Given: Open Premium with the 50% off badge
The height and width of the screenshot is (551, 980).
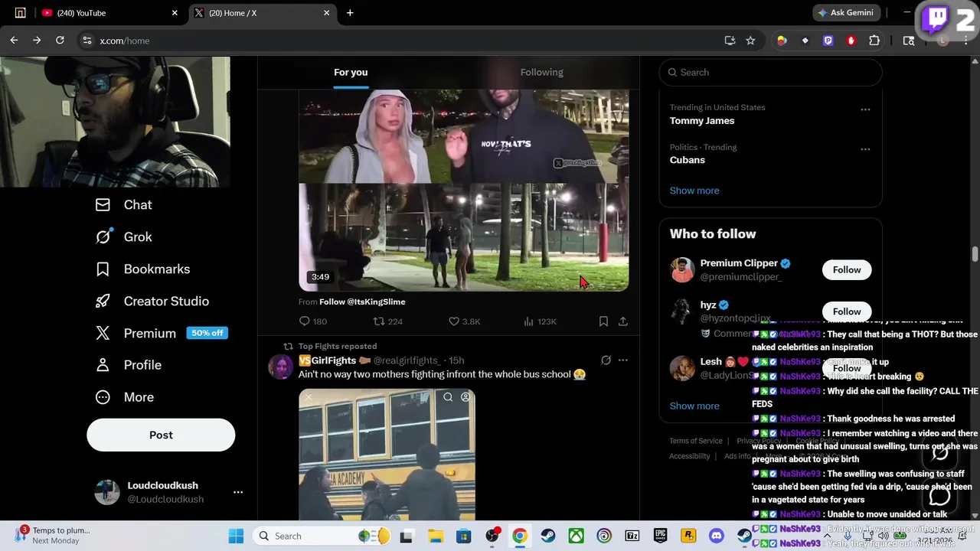Looking at the screenshot, I should coord(161,334).
